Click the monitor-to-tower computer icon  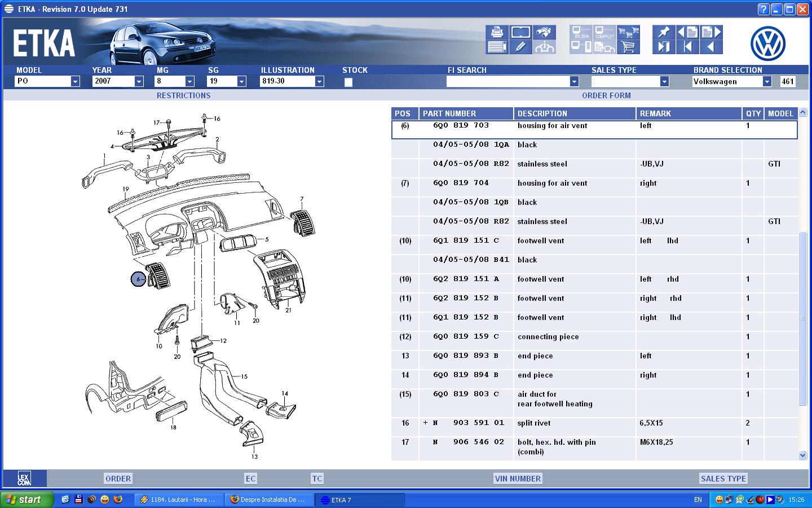coord(581,47)
